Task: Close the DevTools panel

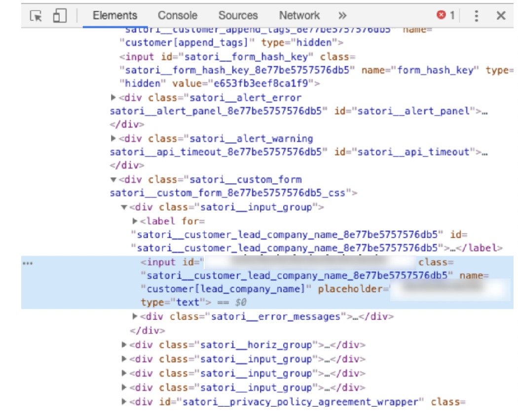Action: coord(501,16)
